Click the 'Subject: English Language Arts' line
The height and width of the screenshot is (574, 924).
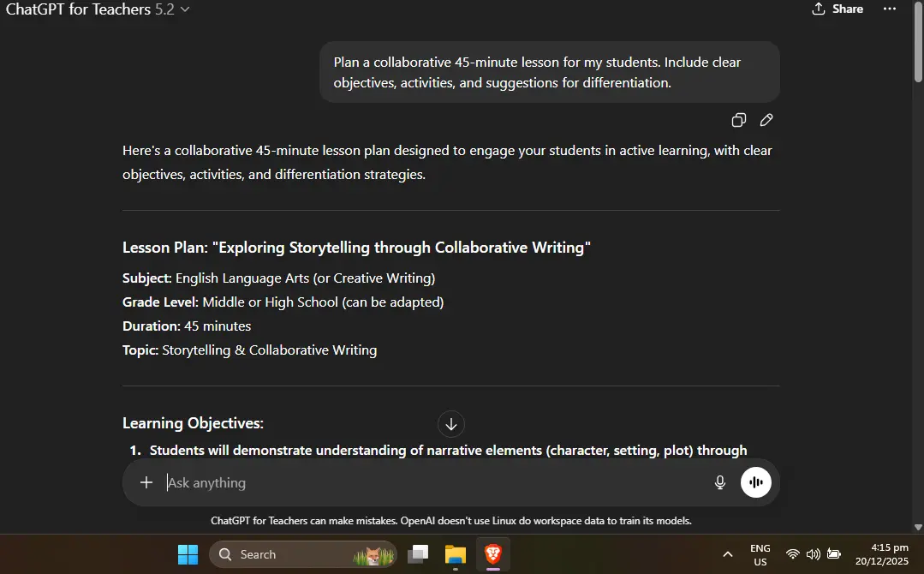coord(278,278)
